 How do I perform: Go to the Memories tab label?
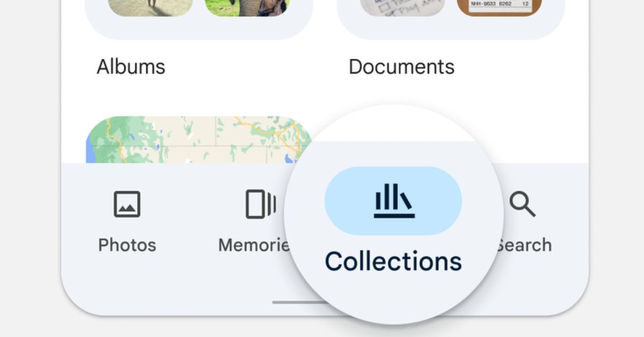pos(253,245)
